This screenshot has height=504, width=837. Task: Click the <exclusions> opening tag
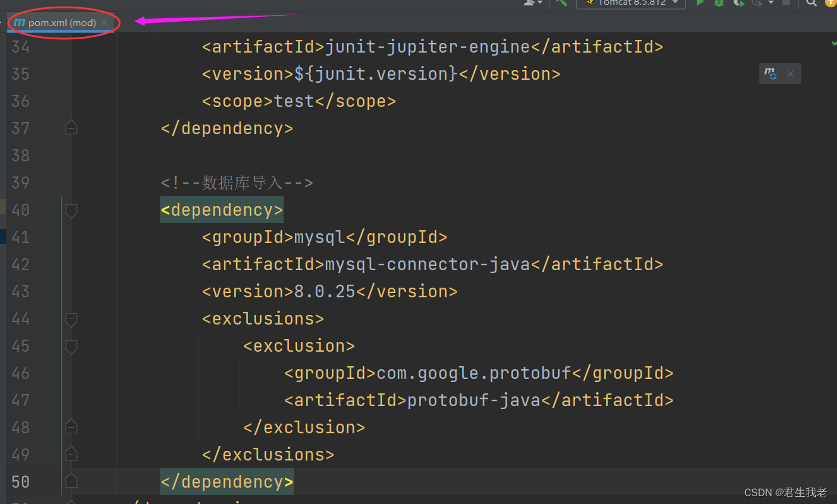[x=263, y=318]
